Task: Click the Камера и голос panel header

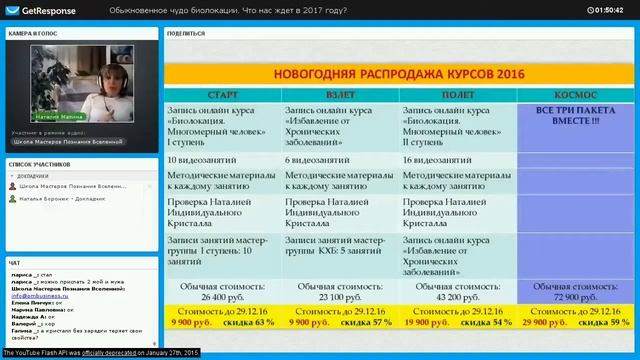Action: 33,33
